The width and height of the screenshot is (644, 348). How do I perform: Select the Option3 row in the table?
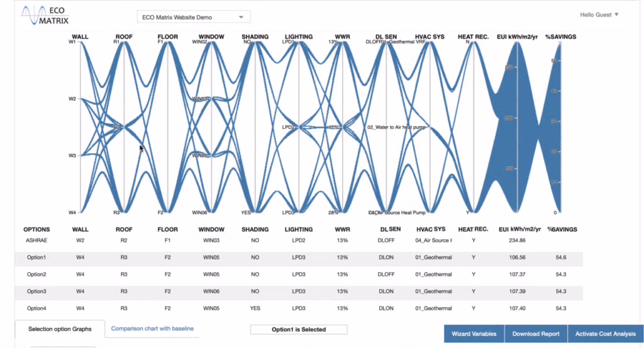tap(299, 291)
